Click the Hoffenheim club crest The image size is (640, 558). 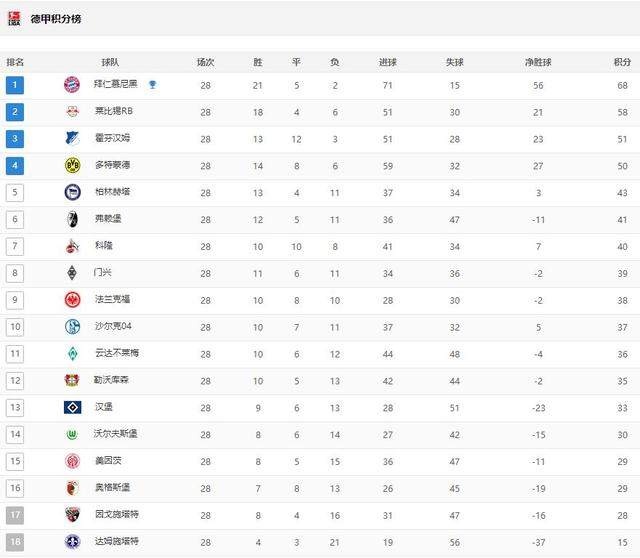tap(72, 138)
